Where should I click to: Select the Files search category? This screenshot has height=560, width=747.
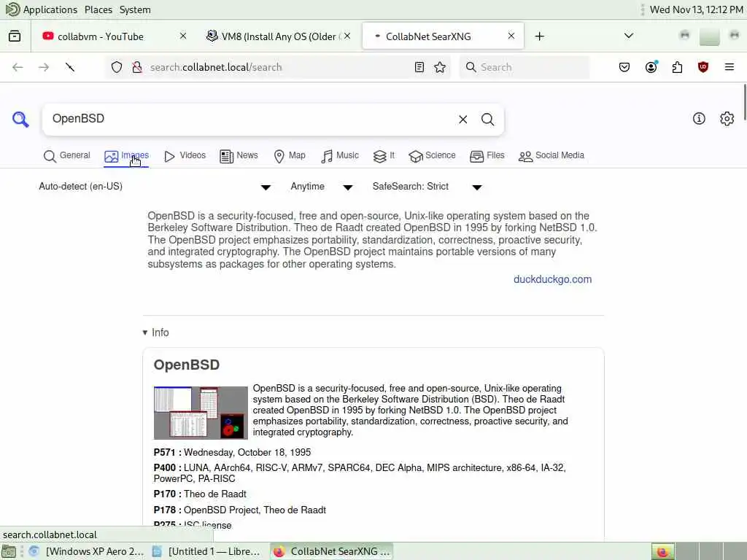[487, 156]
